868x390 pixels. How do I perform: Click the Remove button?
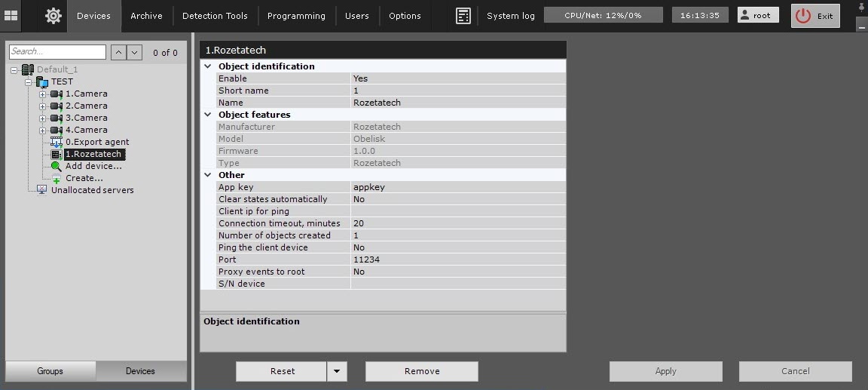(x=422, y=371)
